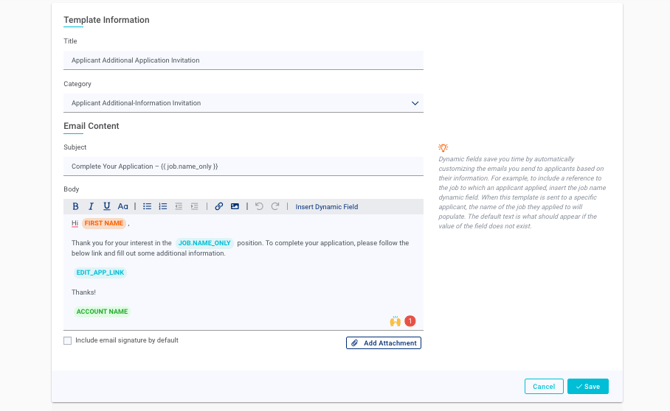Select the EDIT_APP_LINK dynamic field tag
670x411 pixels.
[100, 272]
